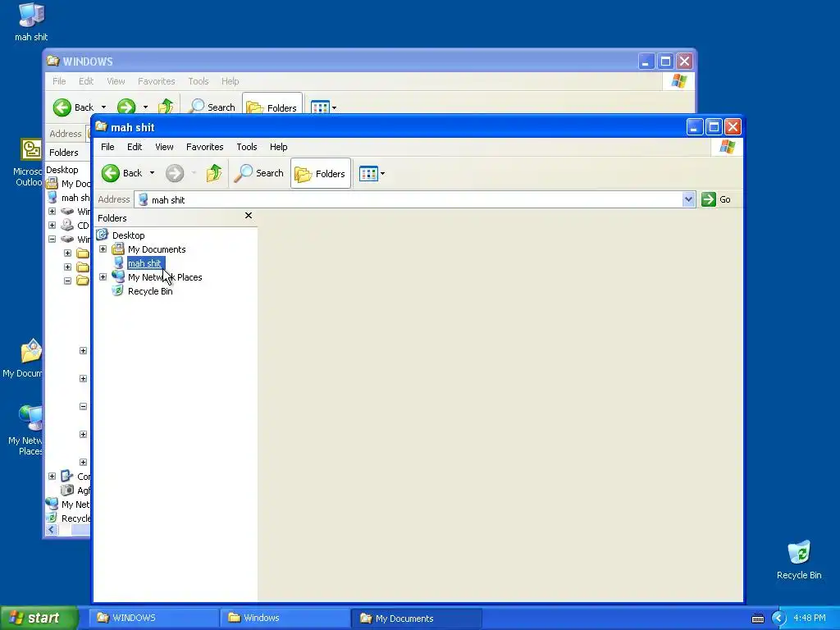This screenshot has width=840, height=630.
Task: Select My Network Places in folder tree
Action: (164, 277)
